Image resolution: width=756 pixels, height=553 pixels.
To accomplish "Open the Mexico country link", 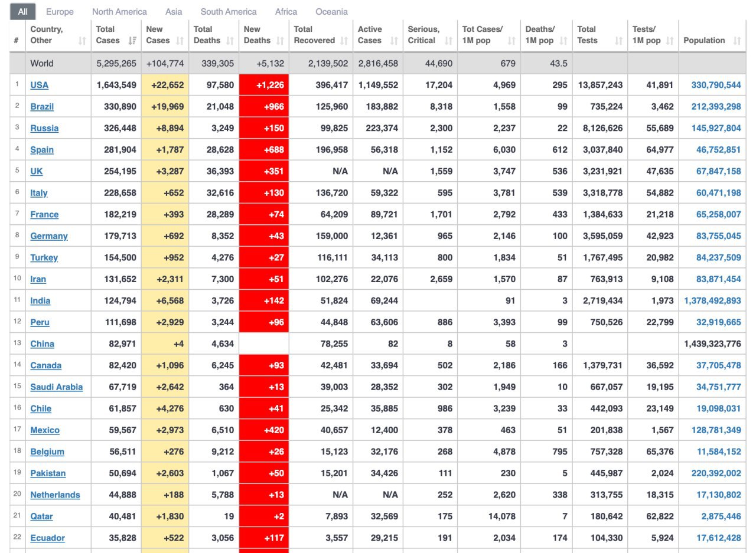I will (x=45, y=430).
